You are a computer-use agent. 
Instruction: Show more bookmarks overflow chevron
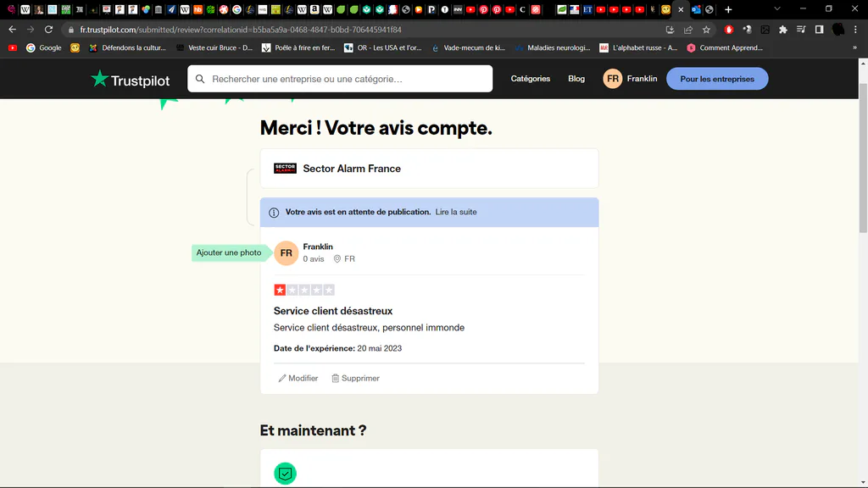click(854, 47)
